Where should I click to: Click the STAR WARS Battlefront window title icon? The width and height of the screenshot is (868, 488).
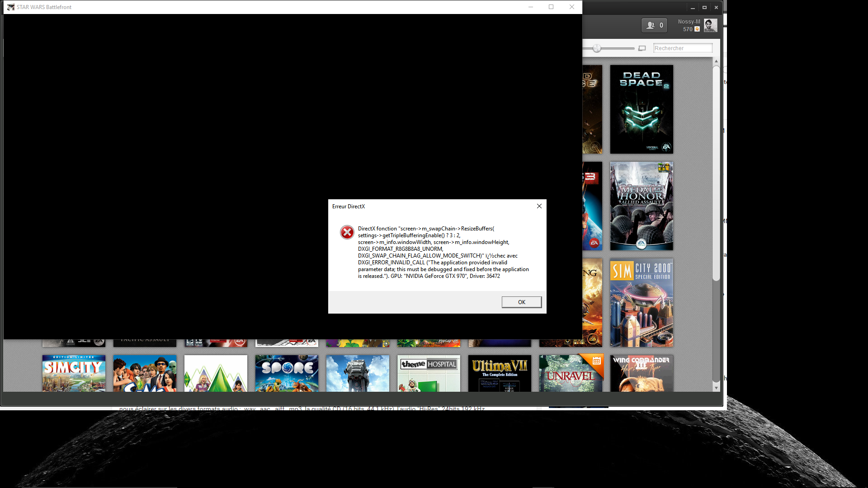(x=11, y=7)
